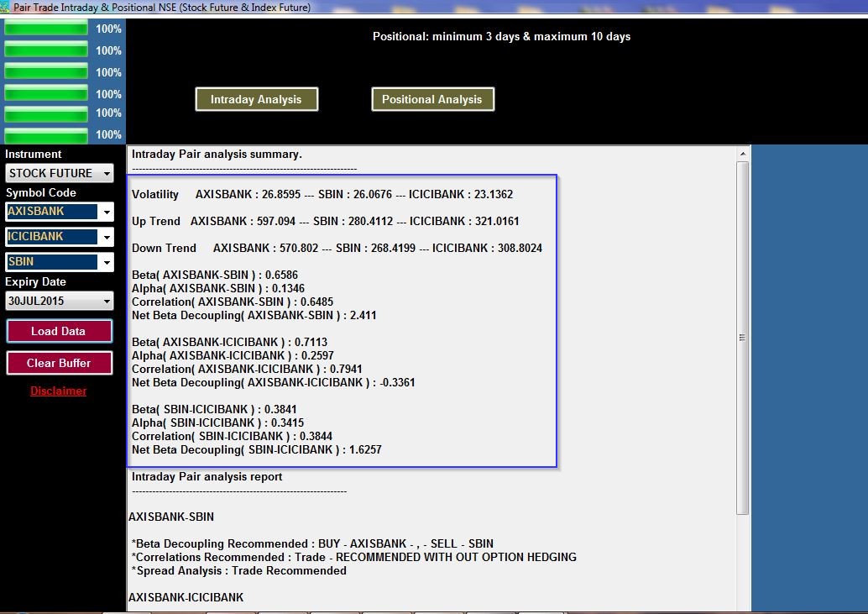Click the Pair Trade app icon in title bar

tap(6, 7)
